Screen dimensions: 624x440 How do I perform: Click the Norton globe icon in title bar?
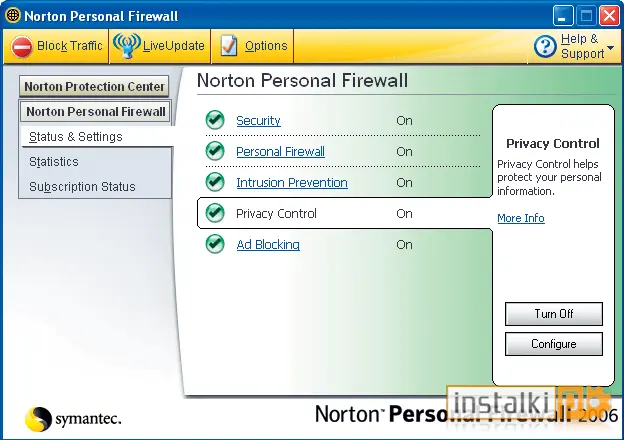[x=13, y=16]
